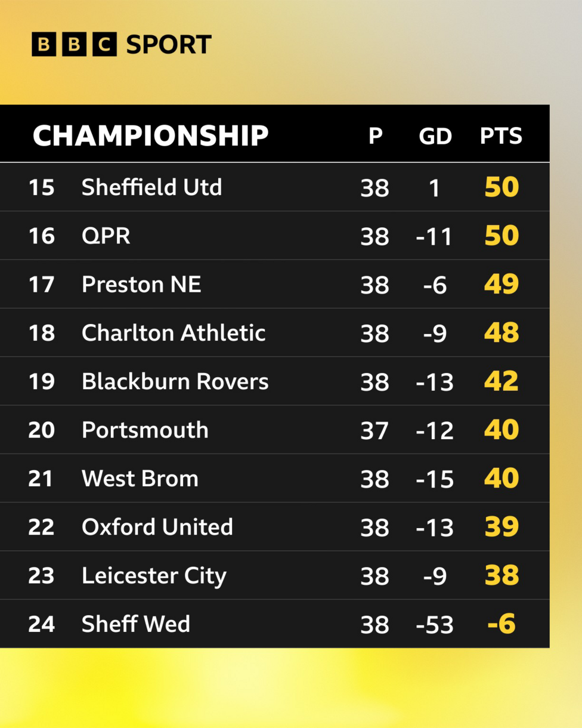Click the Portsmouth team name
The image size is (582, 728).
(x=145, y=430)
